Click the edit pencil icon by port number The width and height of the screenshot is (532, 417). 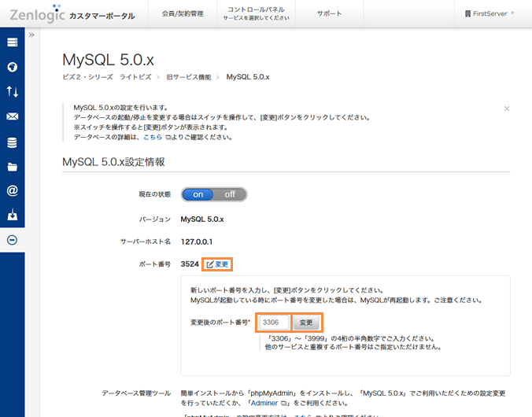[x=210, y=264]
